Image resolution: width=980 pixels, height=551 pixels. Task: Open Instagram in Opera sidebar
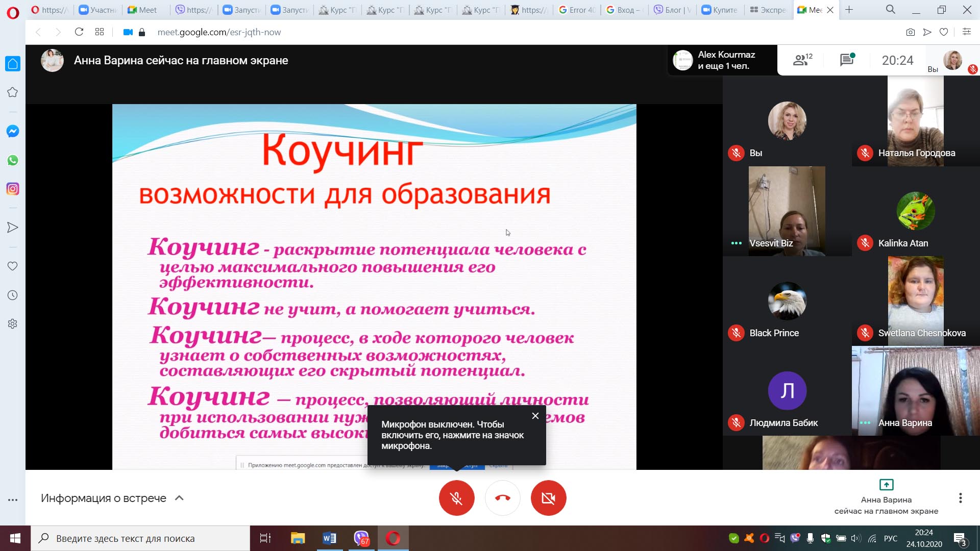click(13, 189)
